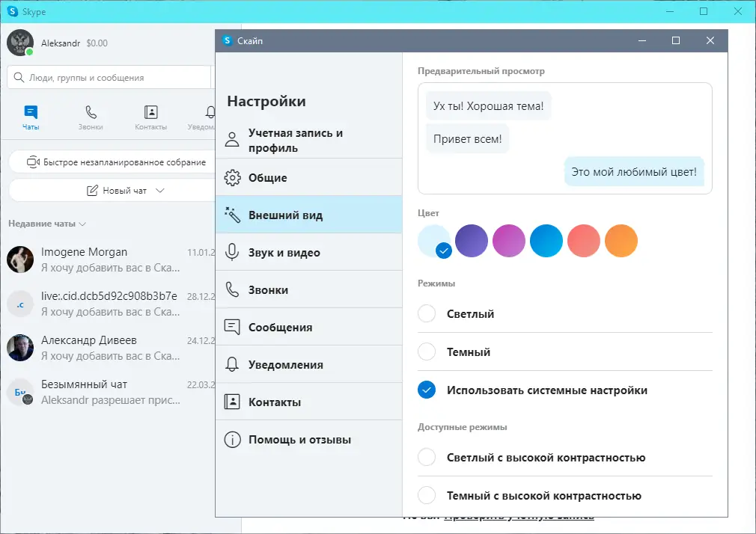Pick the orange theme color swatch
Screen dimensions: 756x534
click(621, 240)
